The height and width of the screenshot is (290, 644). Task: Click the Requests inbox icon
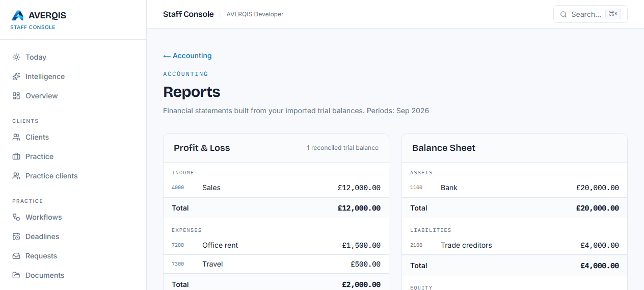coord(16,256)
